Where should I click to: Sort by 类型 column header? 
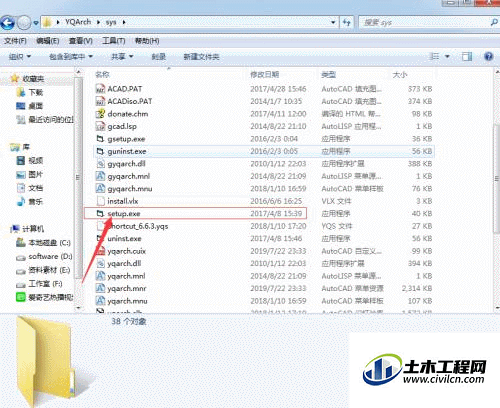[x=328, y=74]
